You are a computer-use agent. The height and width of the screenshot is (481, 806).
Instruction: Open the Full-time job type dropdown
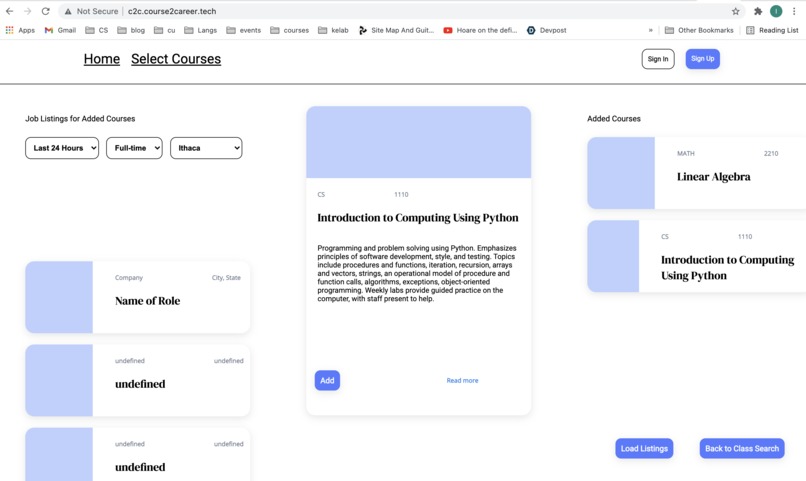click(x=134, y=148)
